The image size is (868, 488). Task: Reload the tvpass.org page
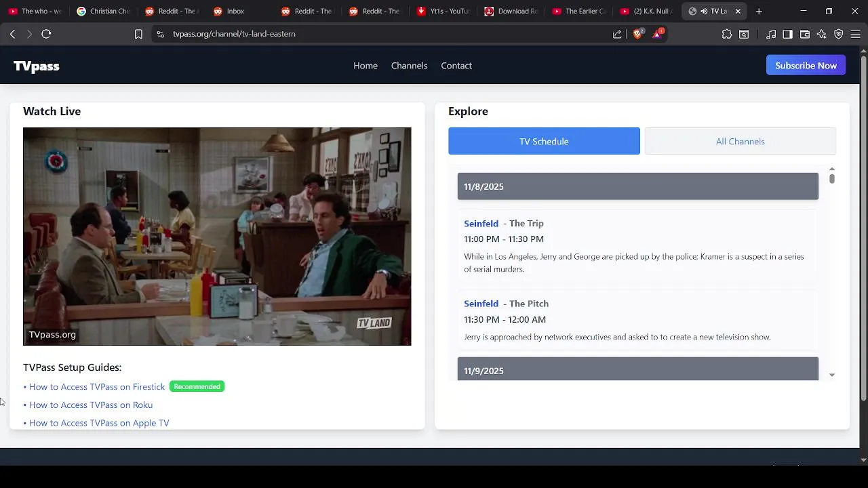coord(46,34)
